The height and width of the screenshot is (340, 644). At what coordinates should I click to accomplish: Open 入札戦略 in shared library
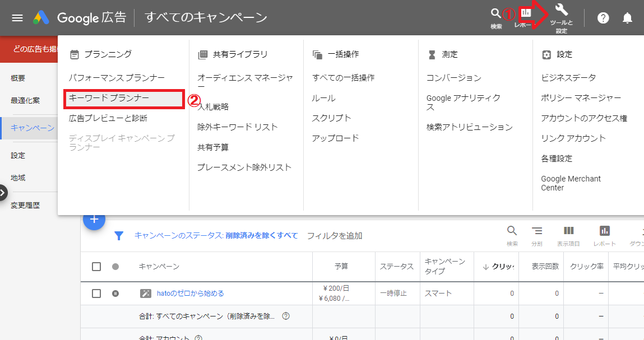tap(213, 107)
